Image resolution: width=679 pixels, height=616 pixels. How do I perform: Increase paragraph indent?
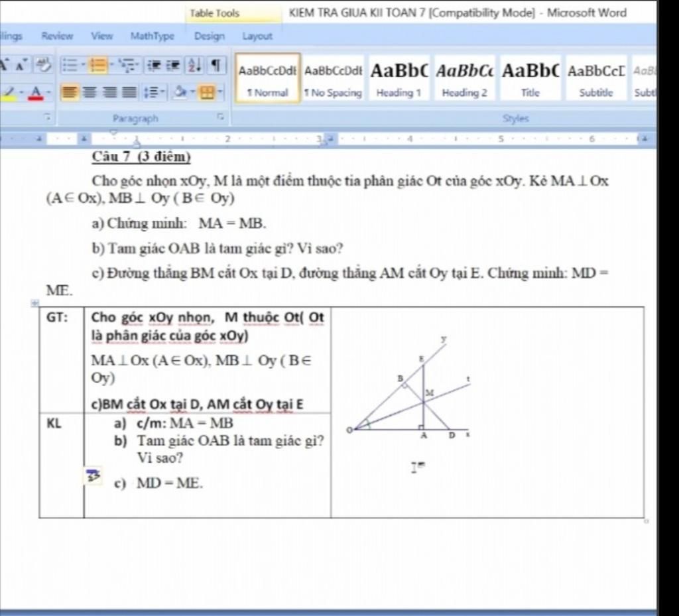click(173, 66)
